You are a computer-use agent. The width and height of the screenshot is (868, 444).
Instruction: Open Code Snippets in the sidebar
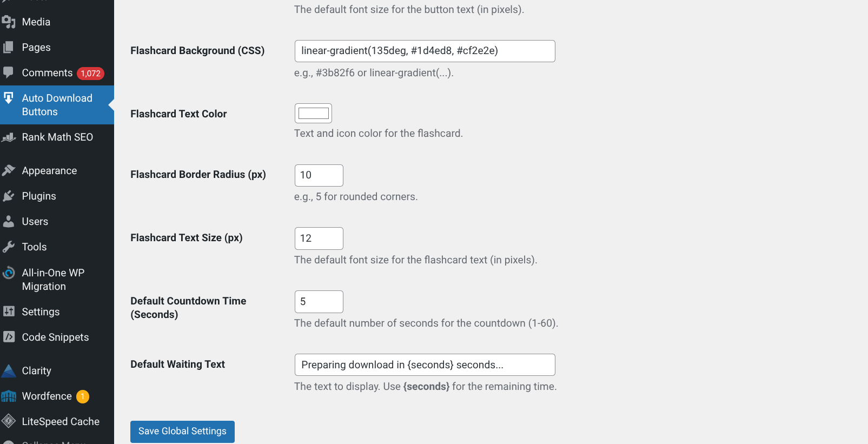coord(55,337)
